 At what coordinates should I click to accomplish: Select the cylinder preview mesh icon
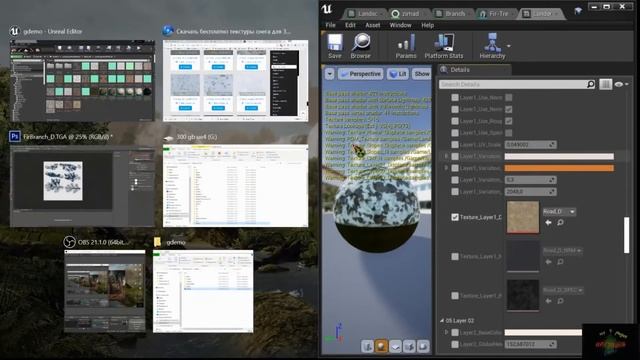pyautogui.click(x=367, y=346)
